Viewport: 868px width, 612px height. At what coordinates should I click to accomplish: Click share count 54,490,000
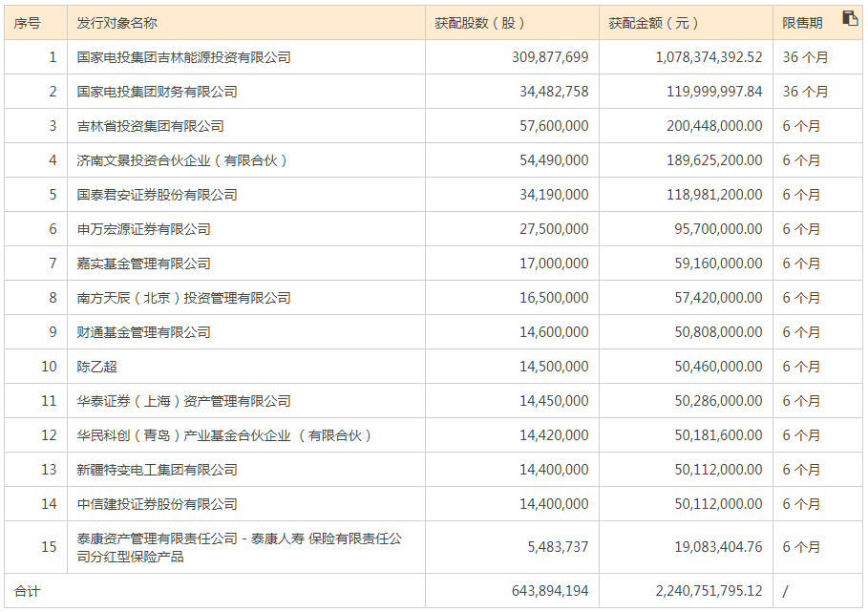[x=554, y=160]
